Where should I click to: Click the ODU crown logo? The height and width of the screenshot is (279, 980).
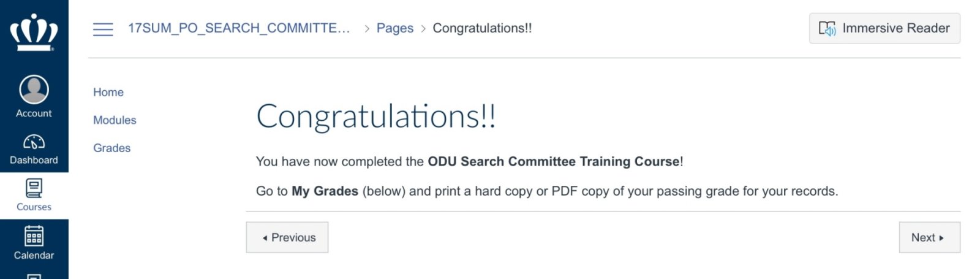pyautogui.click(x=34, y=32)
